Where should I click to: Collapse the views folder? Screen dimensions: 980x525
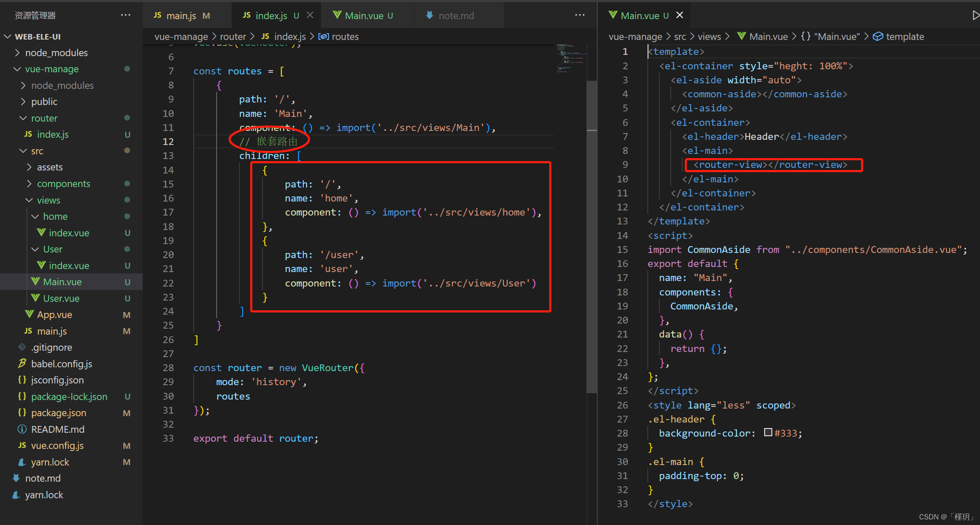click(x=48, y=200)
